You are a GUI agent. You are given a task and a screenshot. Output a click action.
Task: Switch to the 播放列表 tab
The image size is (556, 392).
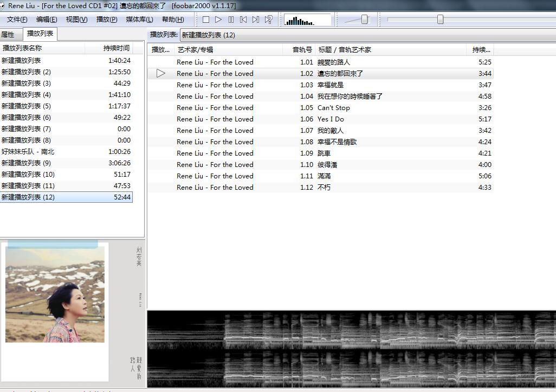click(40, 34)
